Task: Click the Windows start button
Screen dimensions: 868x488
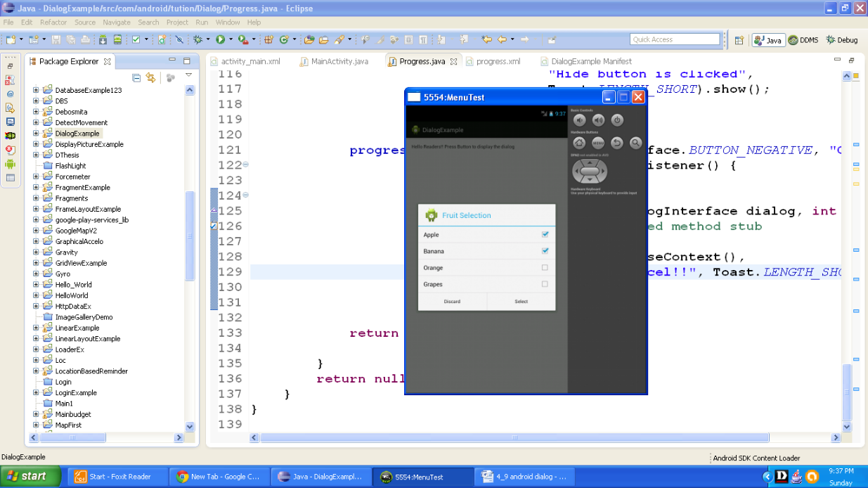Action: point(29,476)
